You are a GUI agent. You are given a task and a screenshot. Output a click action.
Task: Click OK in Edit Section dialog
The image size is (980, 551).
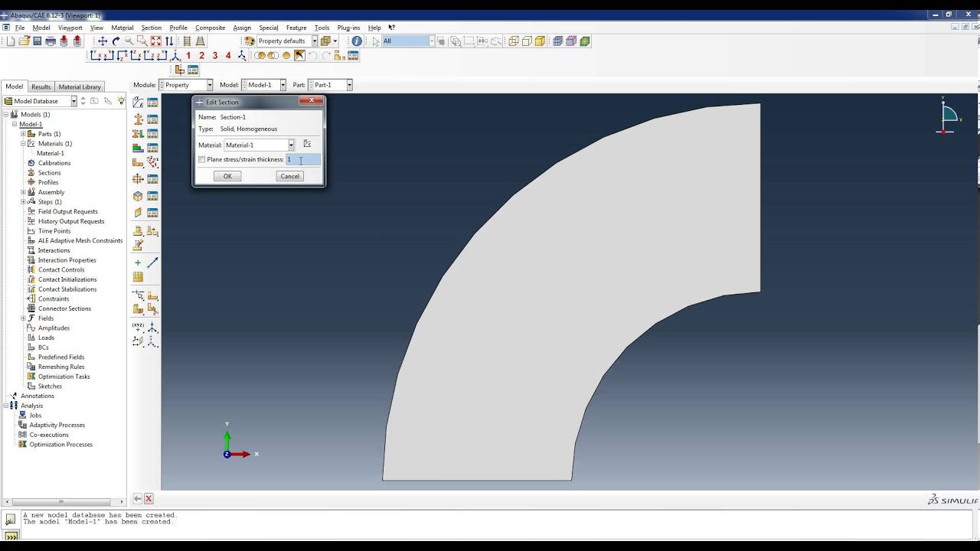pyautogui.click(x=227, y=176)
